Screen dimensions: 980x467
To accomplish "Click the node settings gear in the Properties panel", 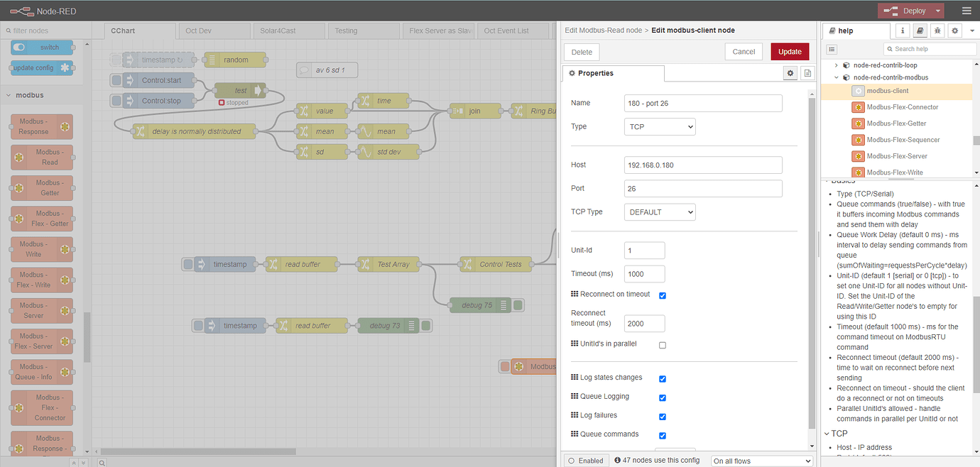I will click(790, 72).
